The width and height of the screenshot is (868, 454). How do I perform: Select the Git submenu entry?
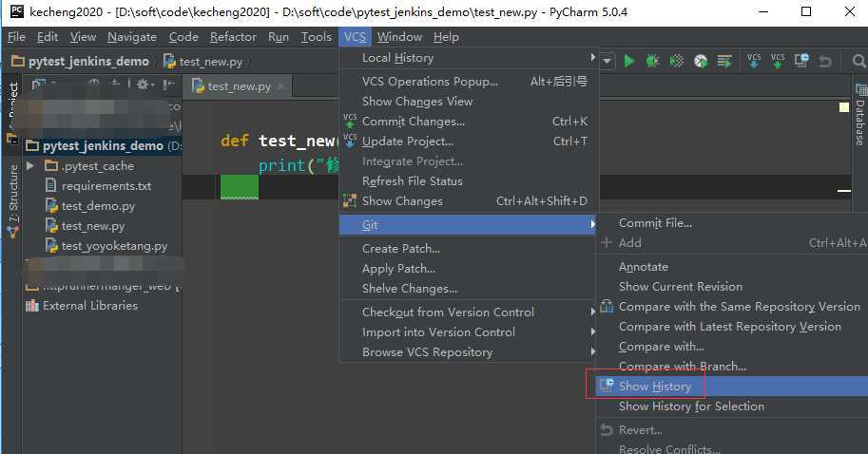469,224
